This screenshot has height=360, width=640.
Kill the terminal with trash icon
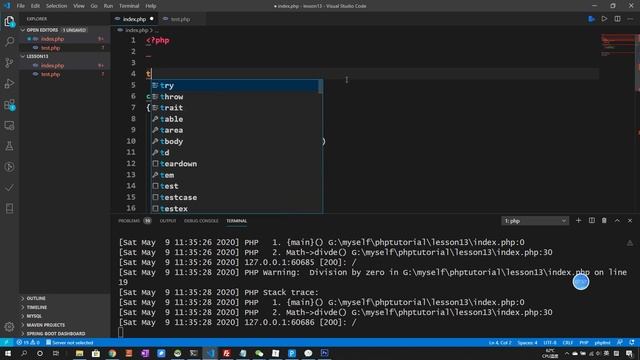pyautogui.click(x=604, y=220)
